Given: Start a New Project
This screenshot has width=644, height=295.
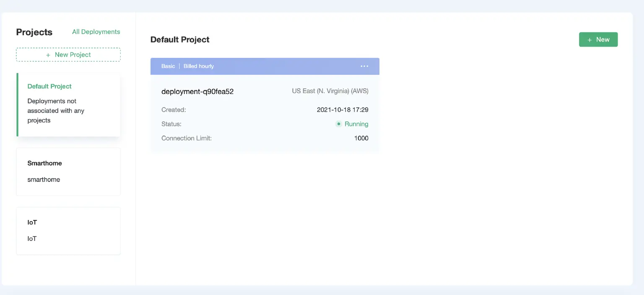Looking at the screenshot, I should point(68,55).
